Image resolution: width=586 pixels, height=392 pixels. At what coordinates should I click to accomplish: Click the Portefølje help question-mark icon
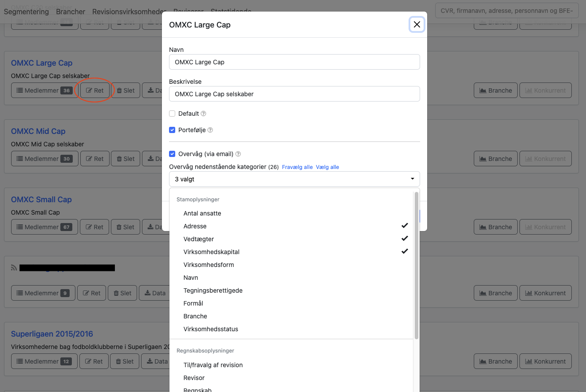[210, 130]
